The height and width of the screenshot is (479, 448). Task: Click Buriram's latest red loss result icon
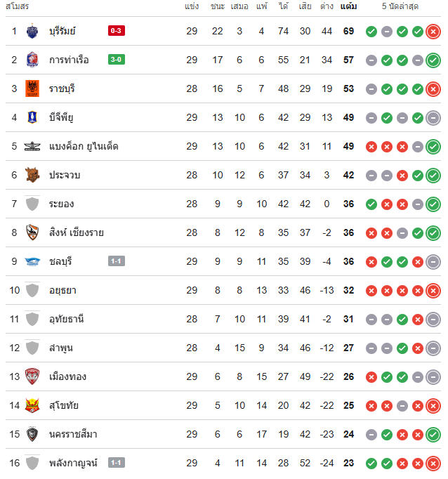coord(433,31)
